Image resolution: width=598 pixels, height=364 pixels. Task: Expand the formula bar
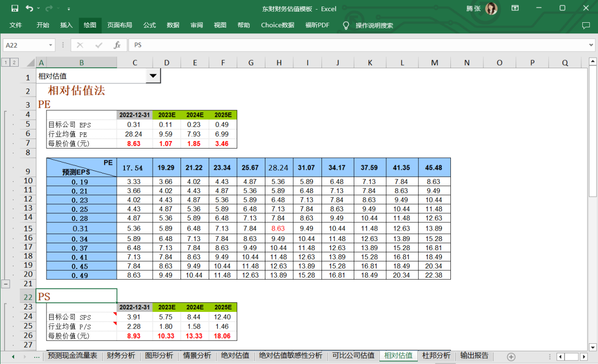coord(591,45)
